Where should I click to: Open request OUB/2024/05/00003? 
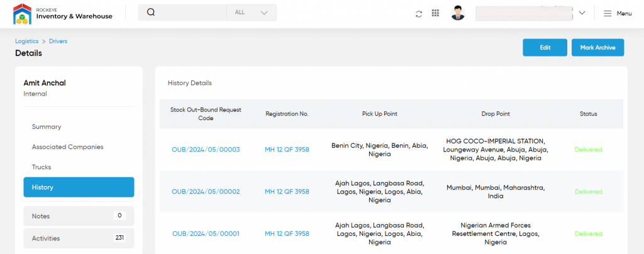206,150
